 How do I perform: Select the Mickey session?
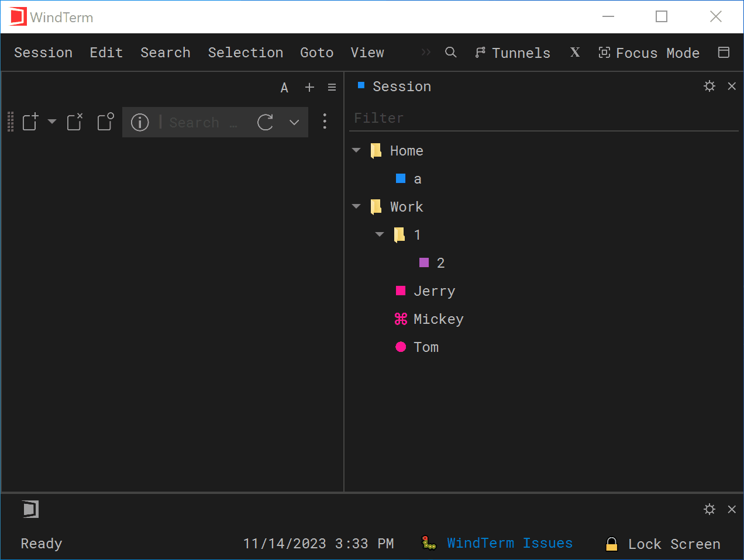pos(438,319)
